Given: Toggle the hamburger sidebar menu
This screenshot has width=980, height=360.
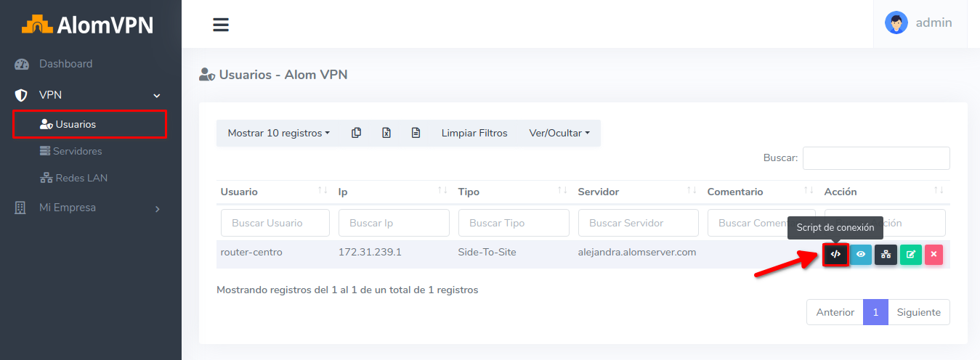Looking at the screenshot, I should 221,25.
